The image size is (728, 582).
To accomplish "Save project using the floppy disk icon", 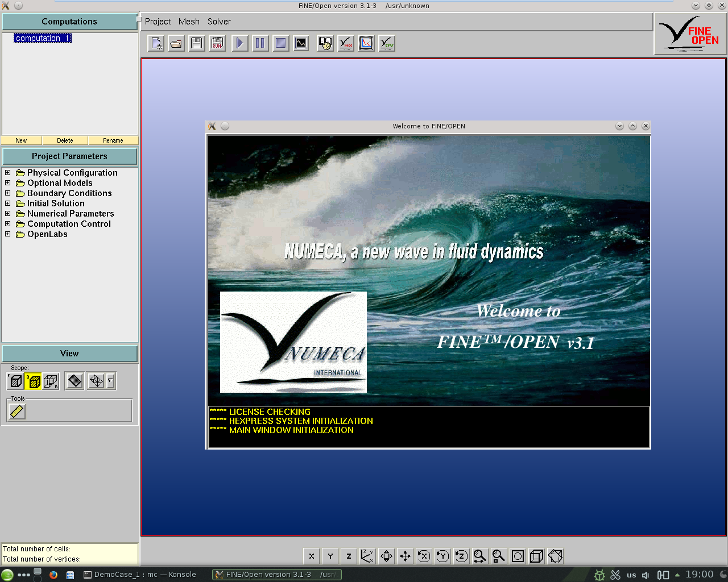I will click(x=197, y=43).
